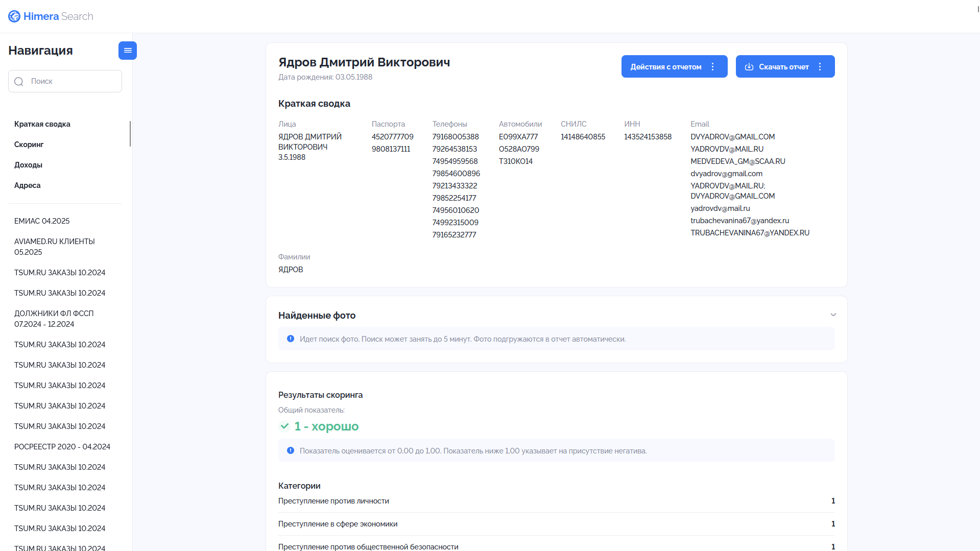Open the three-dot menu on Скачать отчет
Screen dimensions: 980x551
coord(820,67)
